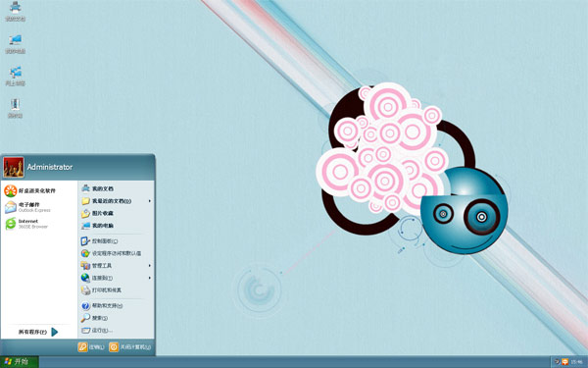
Task: Click the Administrator user name text
Action: tap(50, 167)
